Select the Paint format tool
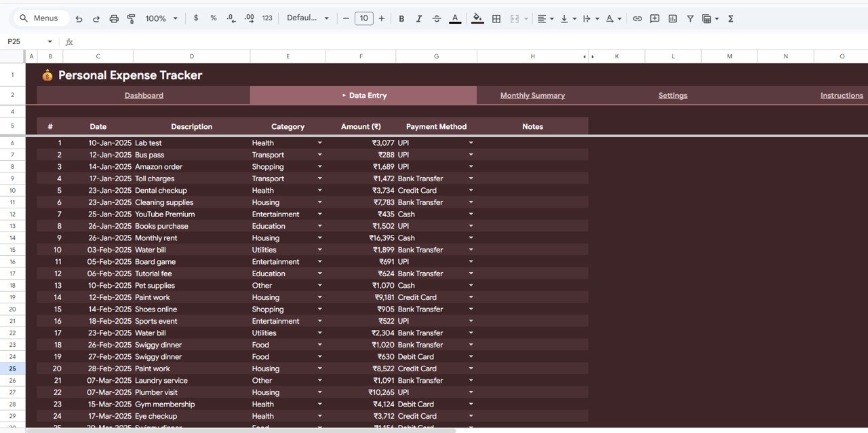The image size is (868, 433). [x=131, y=18]
